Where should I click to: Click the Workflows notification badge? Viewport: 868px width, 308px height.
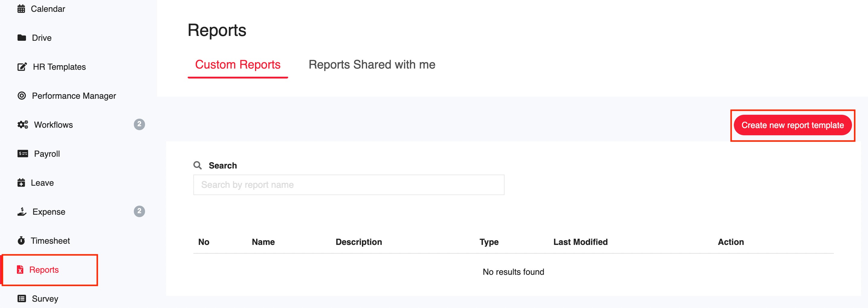139,124
